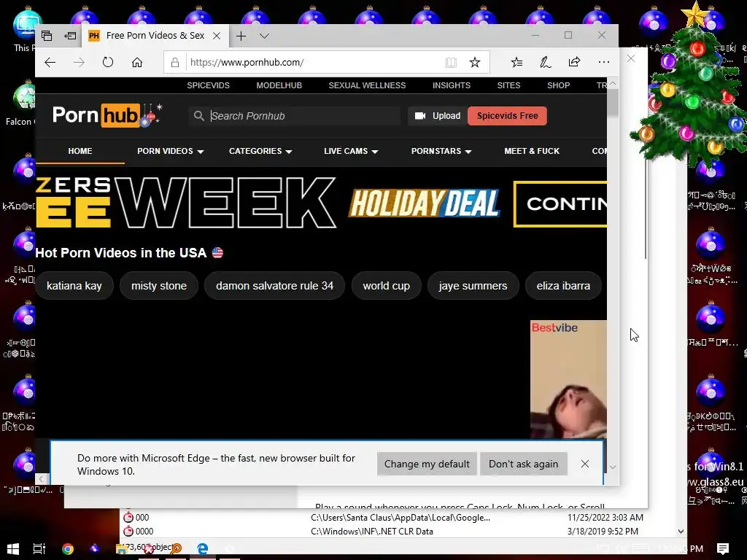The image size is (747, 560).
Task: Open the tabs you've set aside panel
Action: 47,36
